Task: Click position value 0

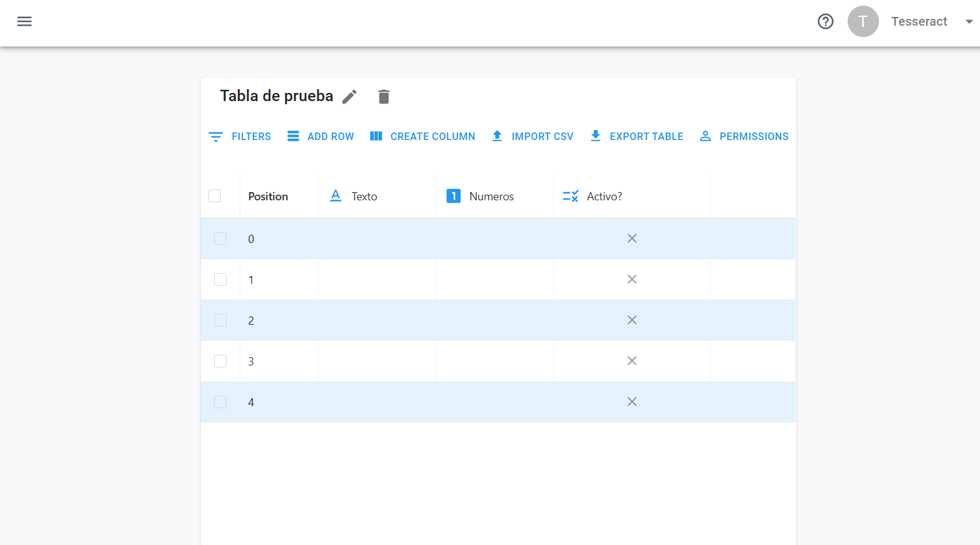Action: (251, 239)
